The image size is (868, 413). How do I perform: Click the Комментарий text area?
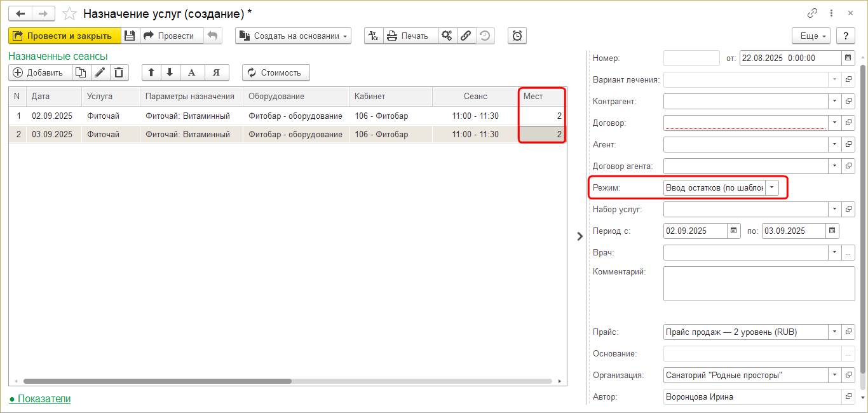coord(759,283)
